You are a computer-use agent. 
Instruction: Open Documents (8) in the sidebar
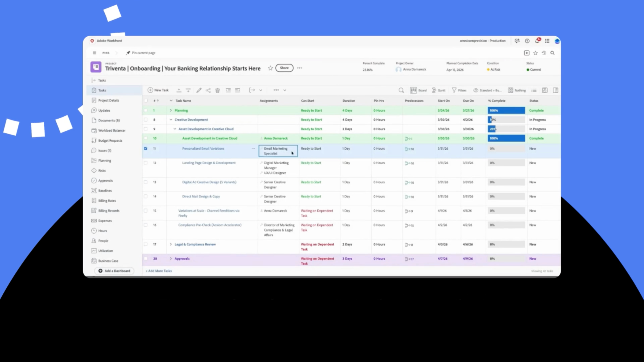tap(109, 120)
